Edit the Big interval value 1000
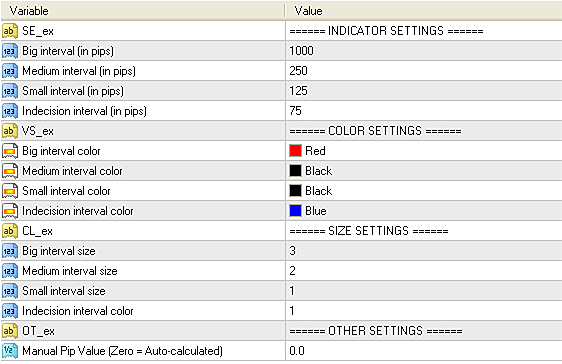Viewport: 562px width, 364px height. [424, 51]
